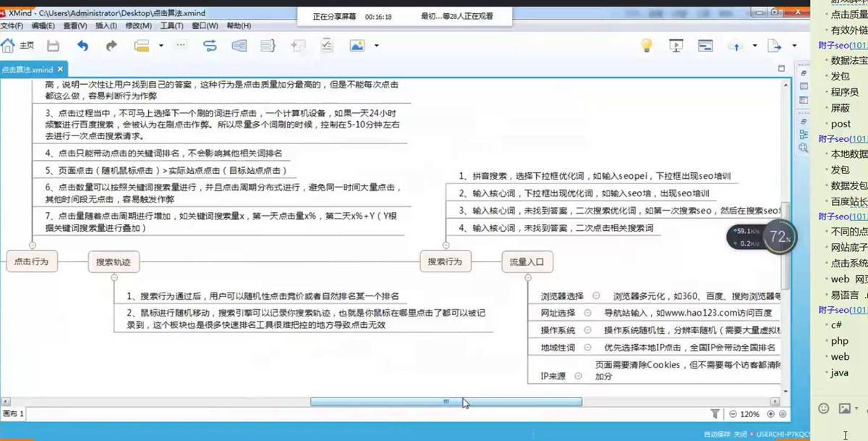Open the 文件(F) menu
This screenshot has width=868, height=441.
12,26
